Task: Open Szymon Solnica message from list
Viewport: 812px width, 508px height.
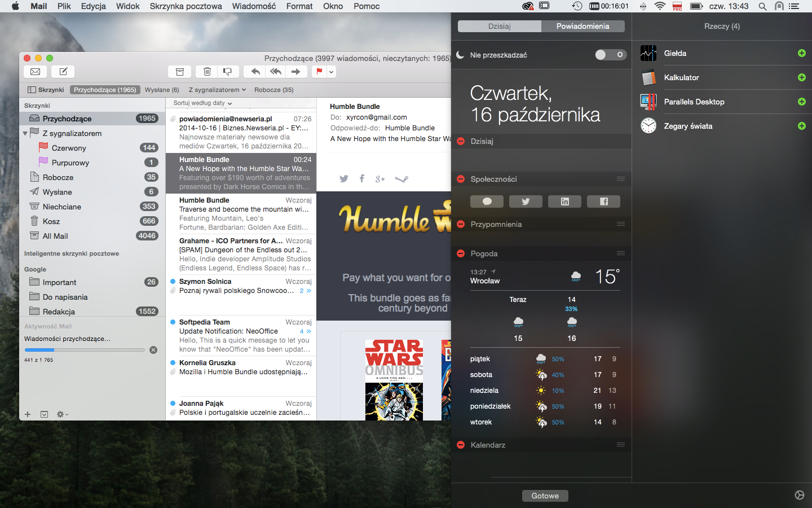Action: pyautogui.click(x=241, y=295)
